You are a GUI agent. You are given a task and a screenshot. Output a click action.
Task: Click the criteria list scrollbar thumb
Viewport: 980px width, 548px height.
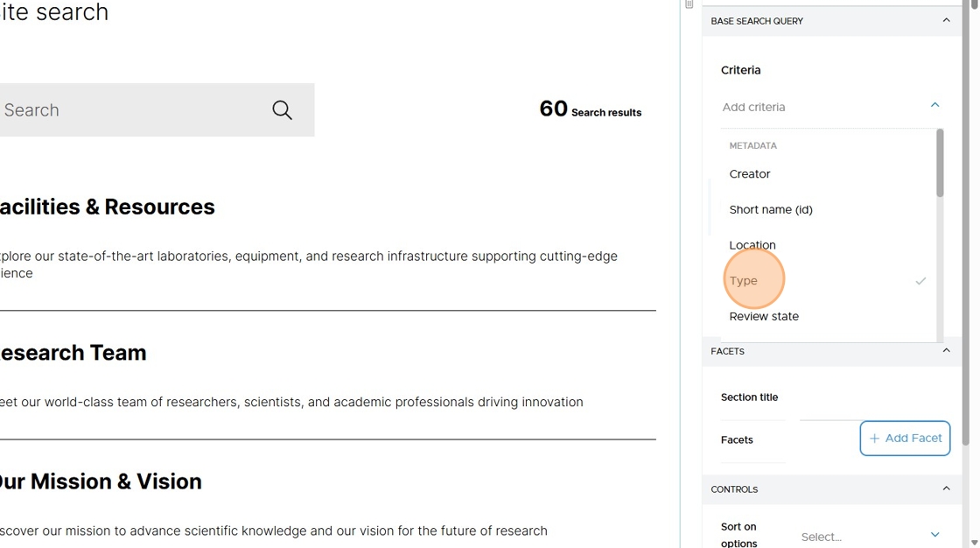[x=940, y=164]
